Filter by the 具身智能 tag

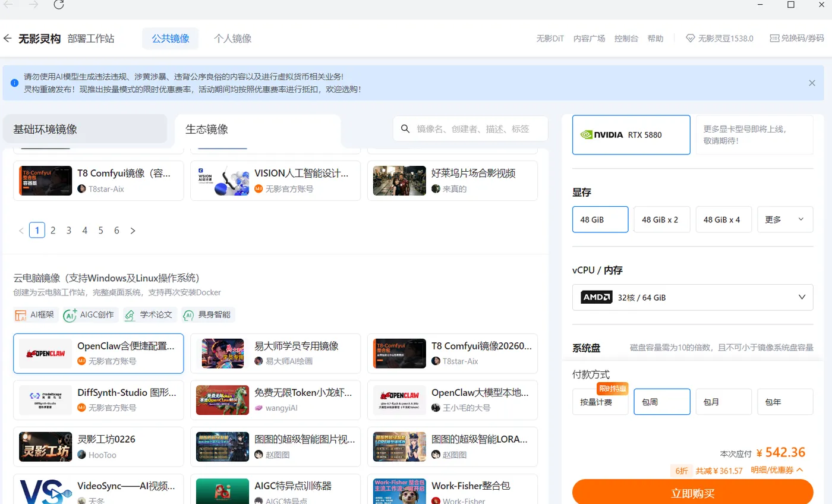(x=209, y=315)
